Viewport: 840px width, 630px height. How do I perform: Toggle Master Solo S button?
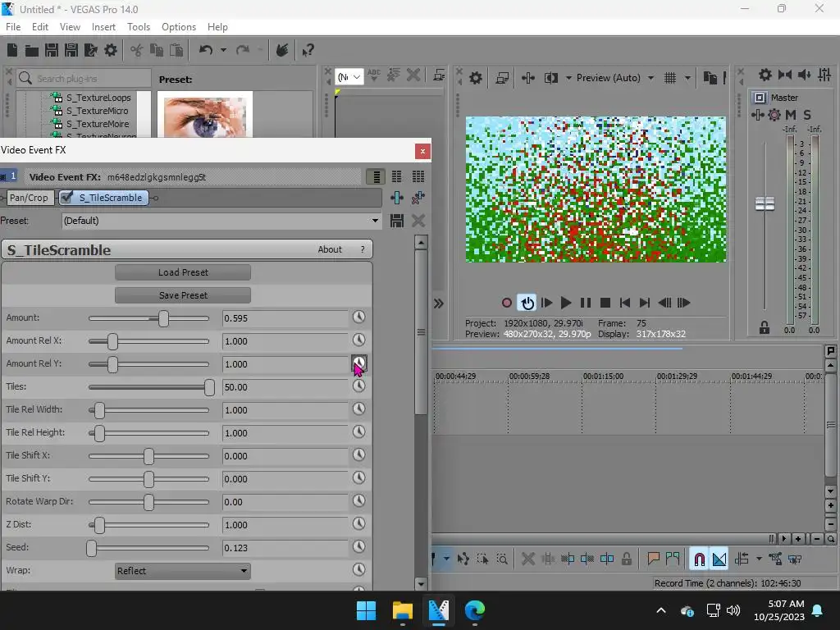pos(807,115)
